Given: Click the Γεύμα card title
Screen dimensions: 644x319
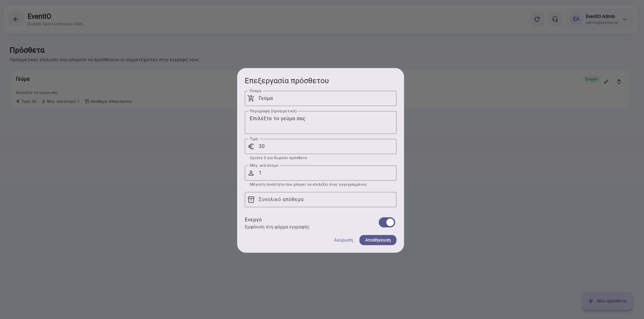Looking at the screenshot, I should coord(23,79).
